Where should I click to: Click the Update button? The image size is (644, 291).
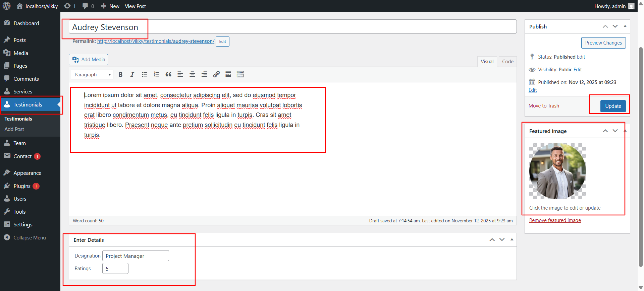click(613, 106)
